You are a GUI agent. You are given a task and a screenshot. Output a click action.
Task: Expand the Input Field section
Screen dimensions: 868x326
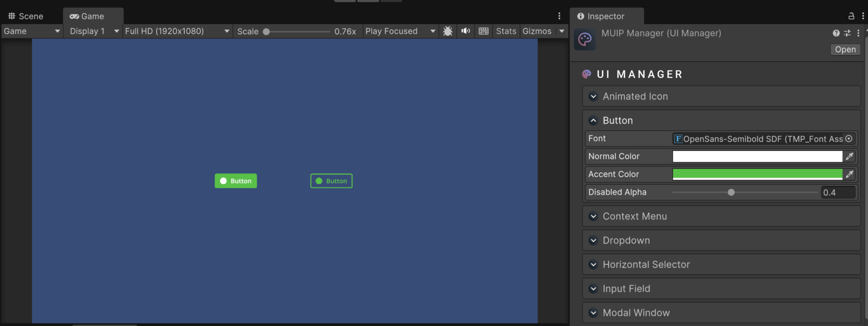(x=721, y=288)
